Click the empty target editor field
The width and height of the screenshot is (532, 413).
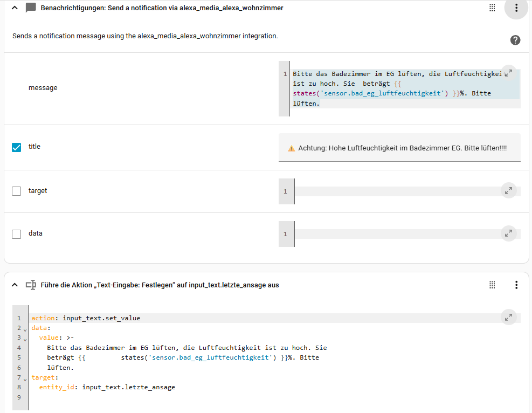click(x=399, y=191)
